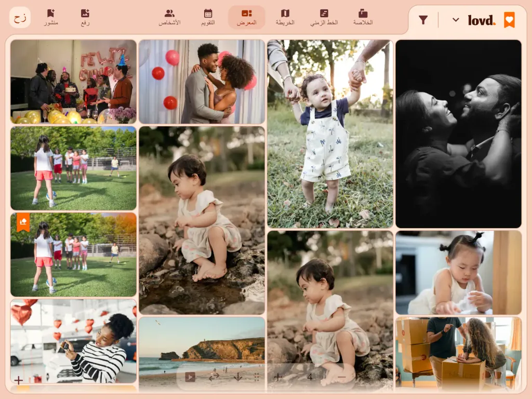This screenshot has width=532, height=399.
Task: Start the slideshow play button
Action: click(190, 377)
